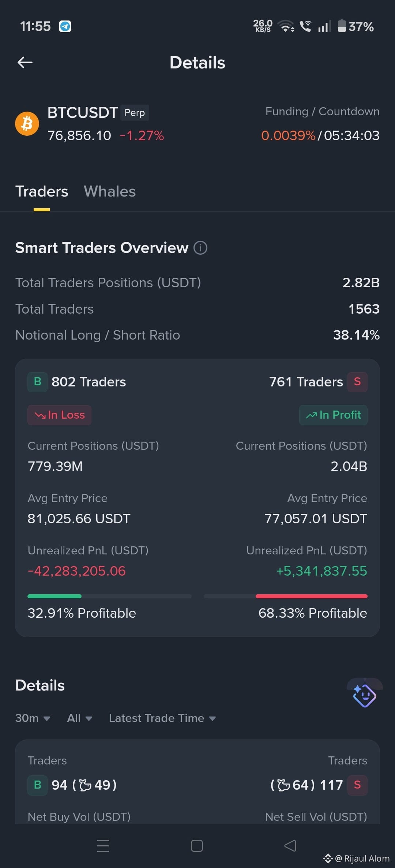Tap the Bitcoin logo icon
The height and width of the screenshot is (868, 395).
coord(27,124)
